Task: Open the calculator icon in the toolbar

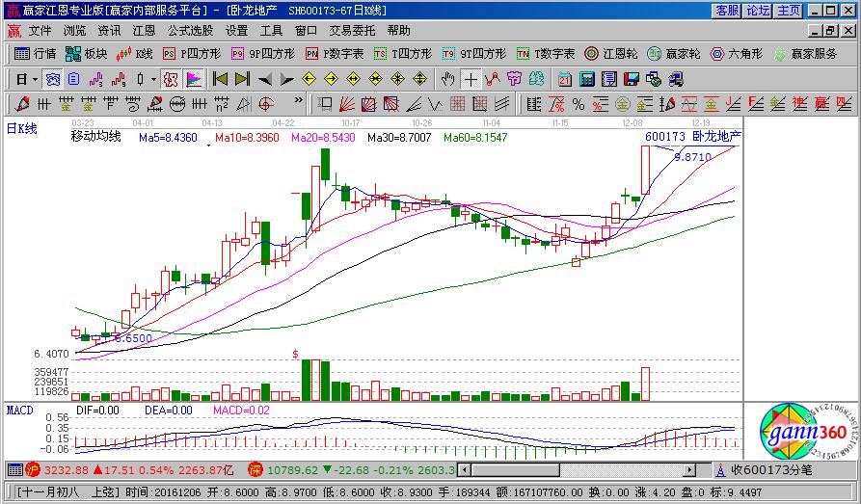Action: pos(586,79)
